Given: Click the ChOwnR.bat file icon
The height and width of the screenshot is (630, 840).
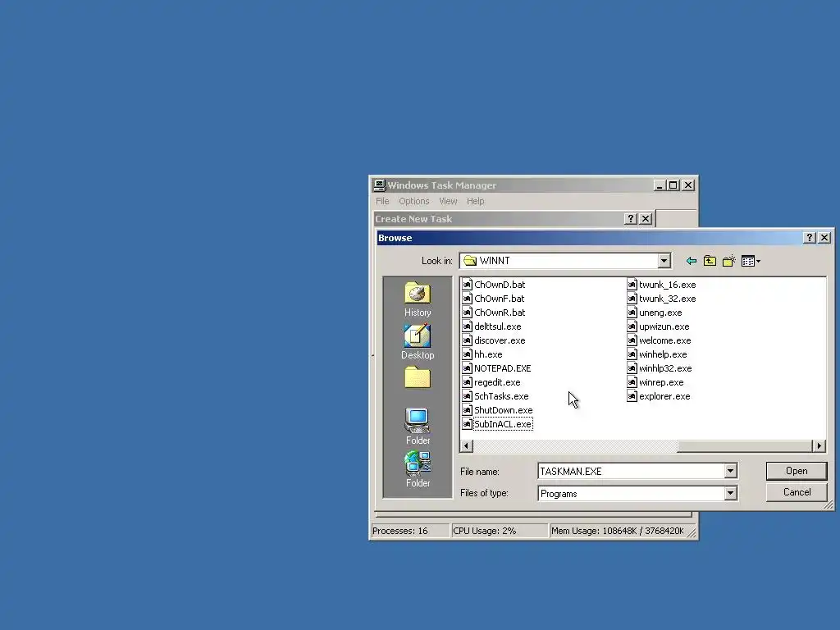Looking at the screenshot, I should 467,313.
